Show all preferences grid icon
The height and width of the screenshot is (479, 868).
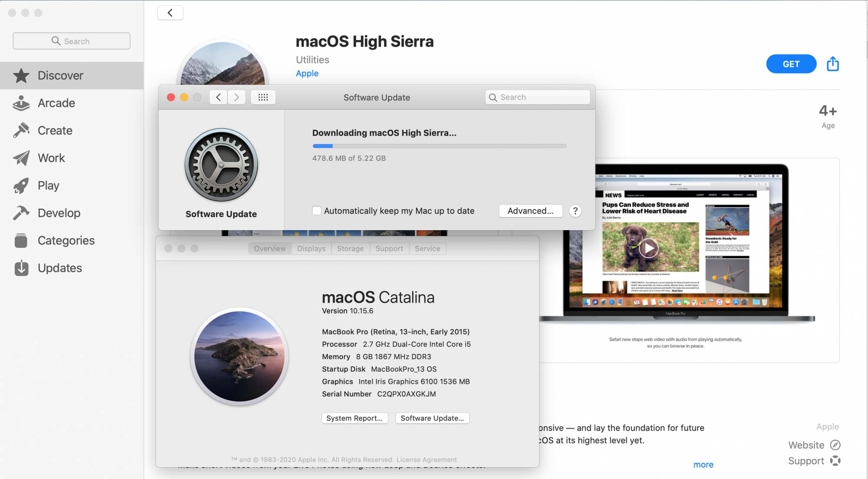pos(263,97)
